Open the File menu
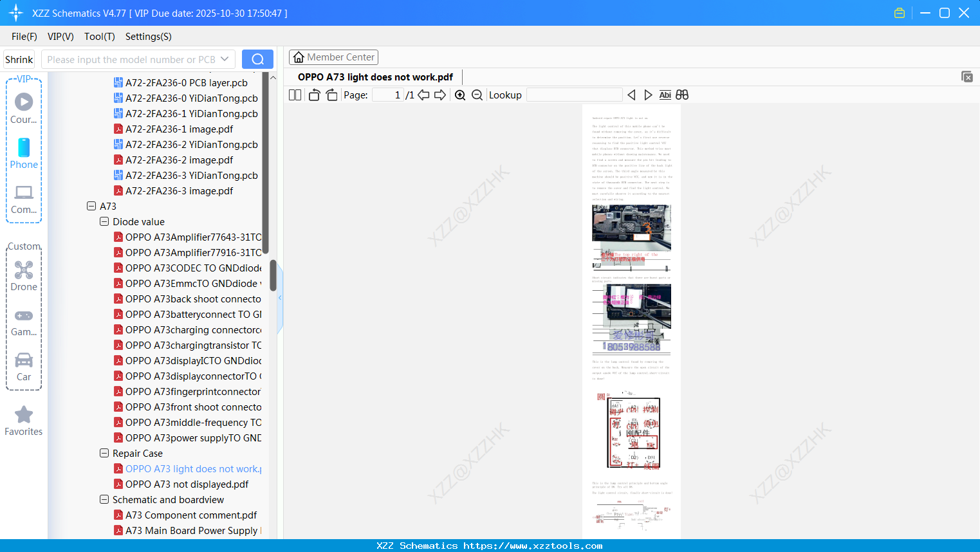Image resolution: width=980 pixels, height=552 pixels. tap(24, 36)
